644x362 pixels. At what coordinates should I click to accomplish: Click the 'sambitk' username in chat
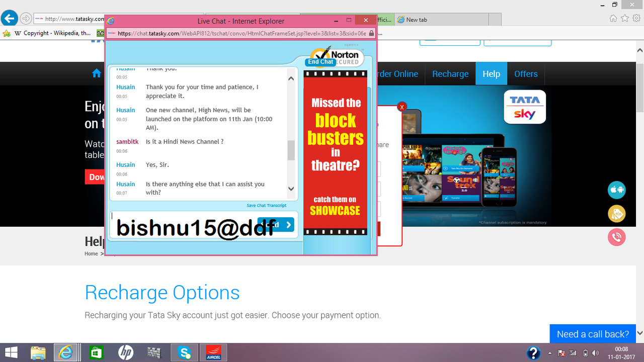tap(127, 142)
